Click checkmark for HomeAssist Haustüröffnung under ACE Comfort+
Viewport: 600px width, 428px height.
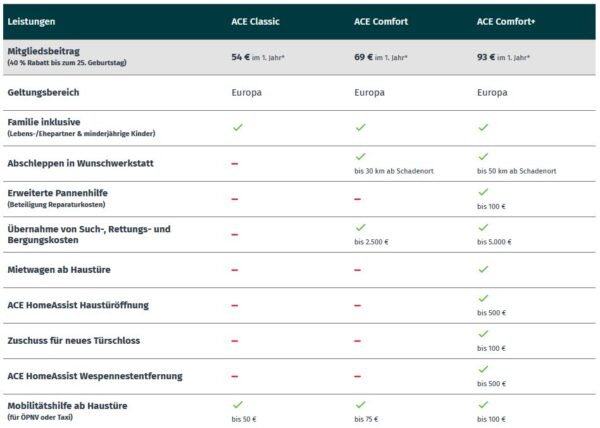[x=483, y=298]
